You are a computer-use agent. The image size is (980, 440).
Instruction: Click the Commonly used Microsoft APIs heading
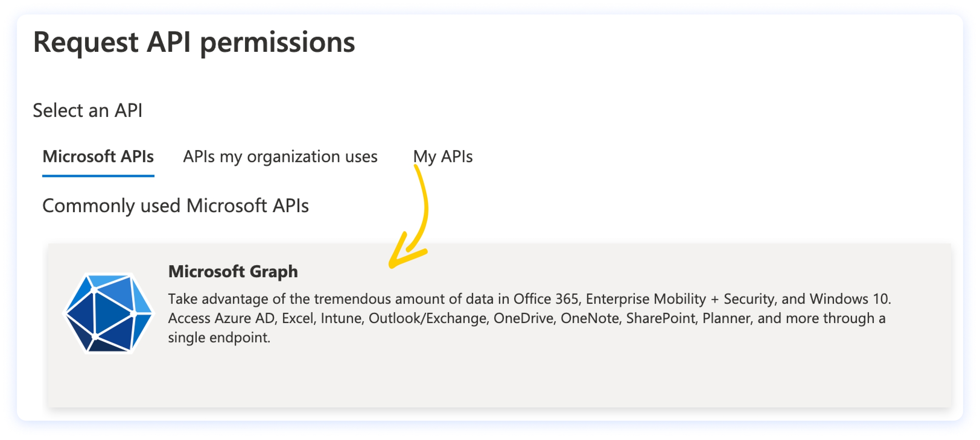[175, 206]
